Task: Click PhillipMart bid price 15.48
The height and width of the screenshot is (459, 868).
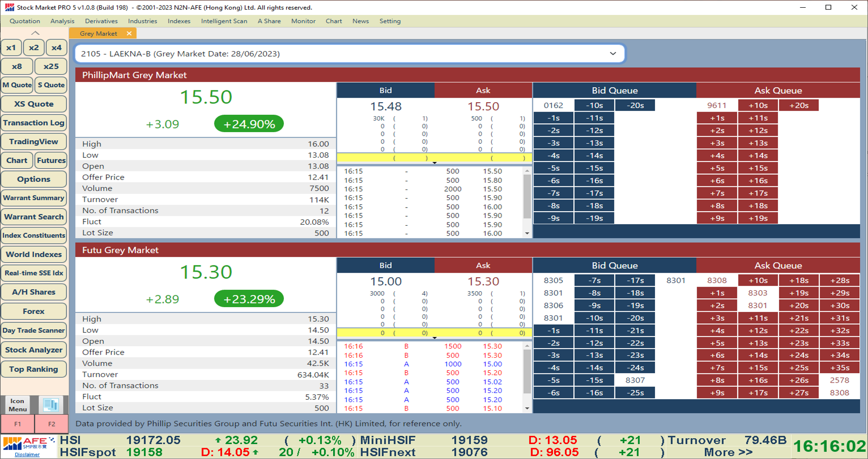Action: click(x=386, y=106)
